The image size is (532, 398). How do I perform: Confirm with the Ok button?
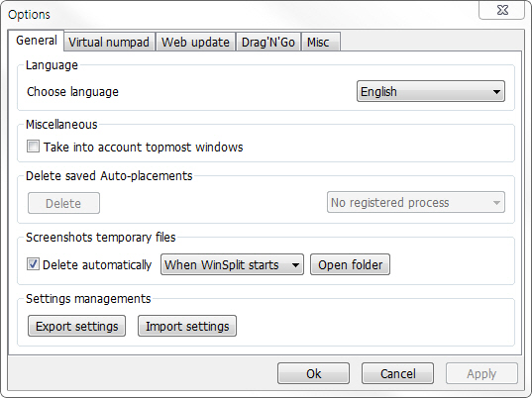pos(313,373)
